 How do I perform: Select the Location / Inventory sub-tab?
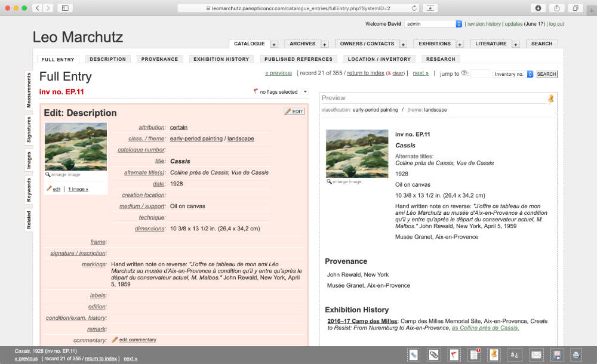379,59
